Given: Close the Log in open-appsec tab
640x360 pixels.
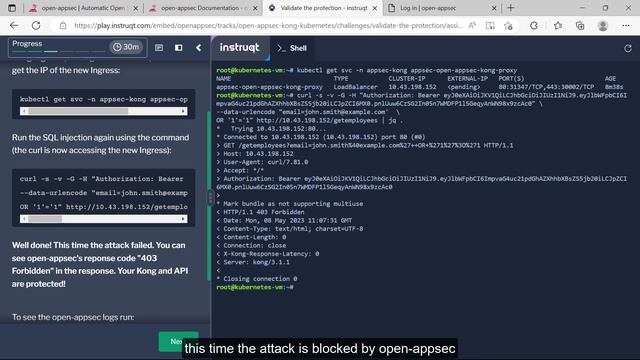Looking at the screenshot, I should click(x=494, y=8).
